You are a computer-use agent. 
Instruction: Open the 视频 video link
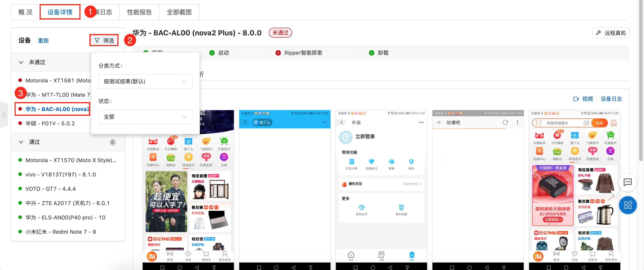587,99
